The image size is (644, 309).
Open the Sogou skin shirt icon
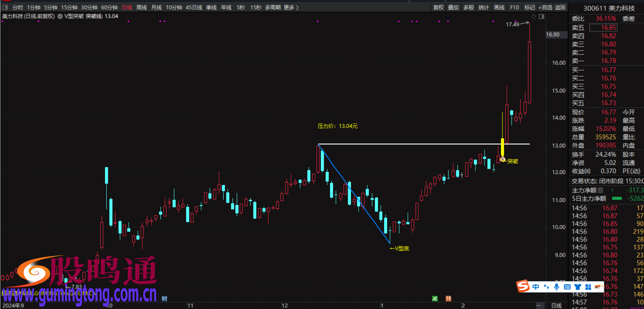578,287
